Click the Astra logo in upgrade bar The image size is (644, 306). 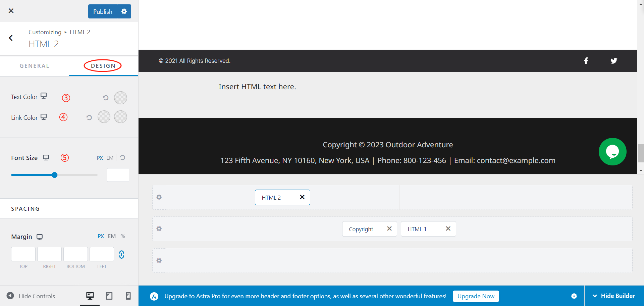[154, 296]
